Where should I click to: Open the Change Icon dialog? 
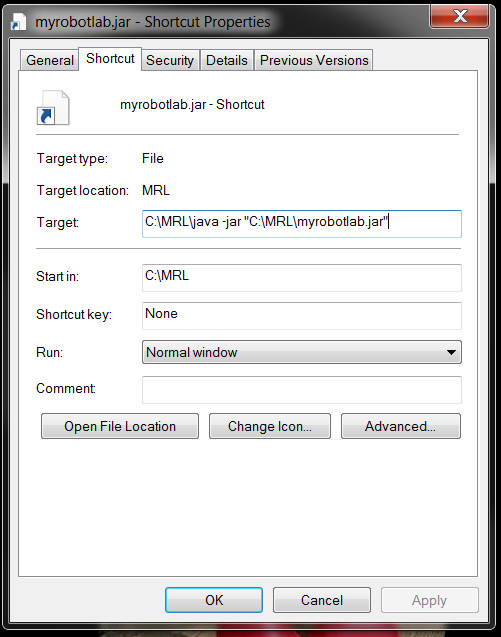pyautogui.click(x=270, y=426)
